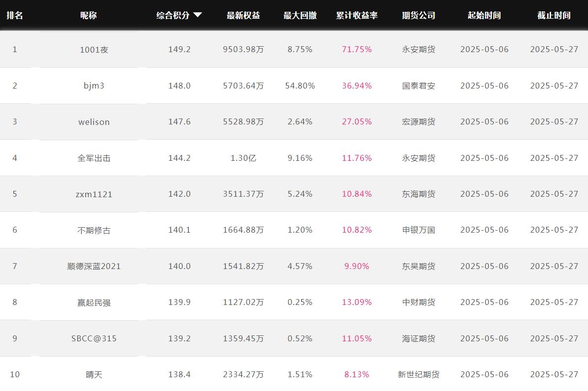Select drawdown value 0.52%
This screenshot has height=391, width=588.
coord(300,338)
